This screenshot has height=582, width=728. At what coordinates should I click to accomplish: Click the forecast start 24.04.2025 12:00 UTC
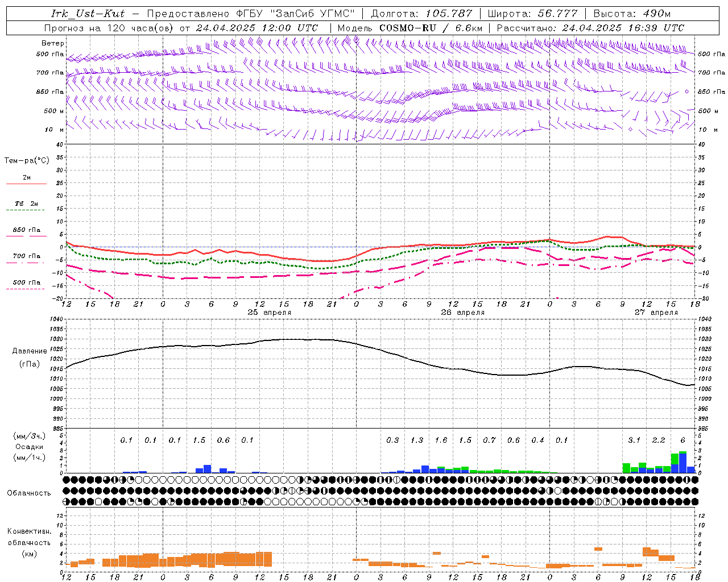(x=257, y=27)
